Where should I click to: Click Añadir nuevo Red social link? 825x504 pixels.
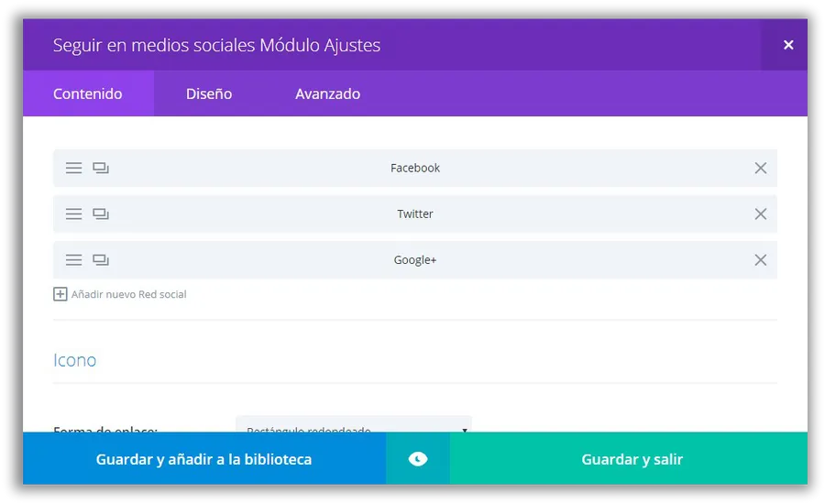pyautogui.click(x=128, y=294)
